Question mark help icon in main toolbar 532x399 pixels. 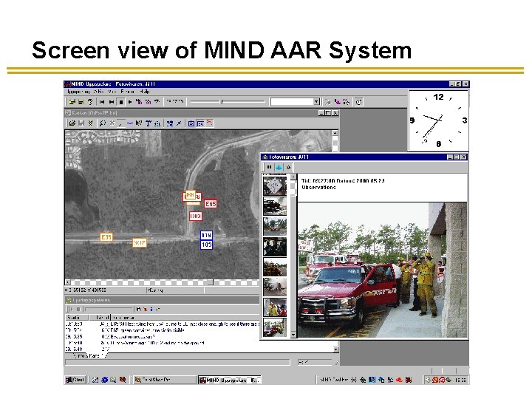click(90, 101)
